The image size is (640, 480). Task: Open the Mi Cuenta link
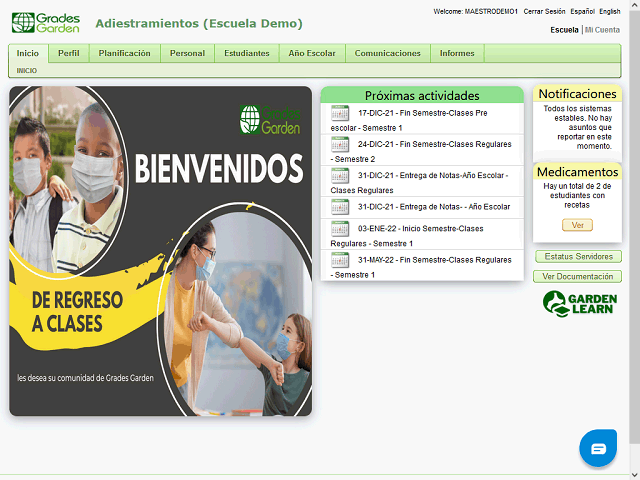tap(602, 30)
